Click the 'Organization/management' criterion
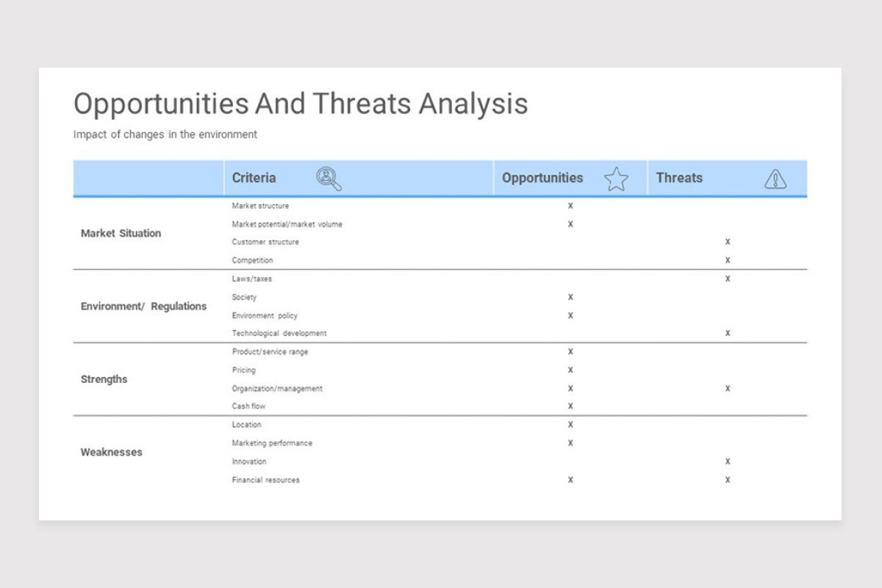 coord(277,388)
